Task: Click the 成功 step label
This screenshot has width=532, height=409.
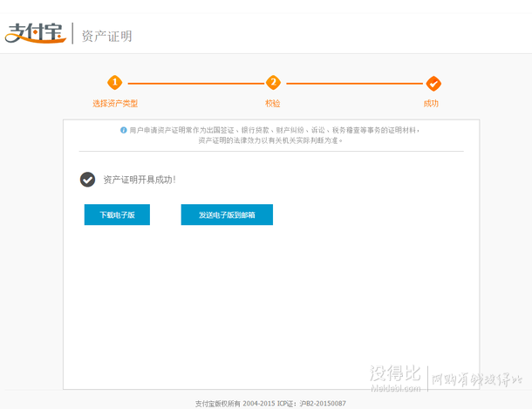Action: [x=431, y=104]
